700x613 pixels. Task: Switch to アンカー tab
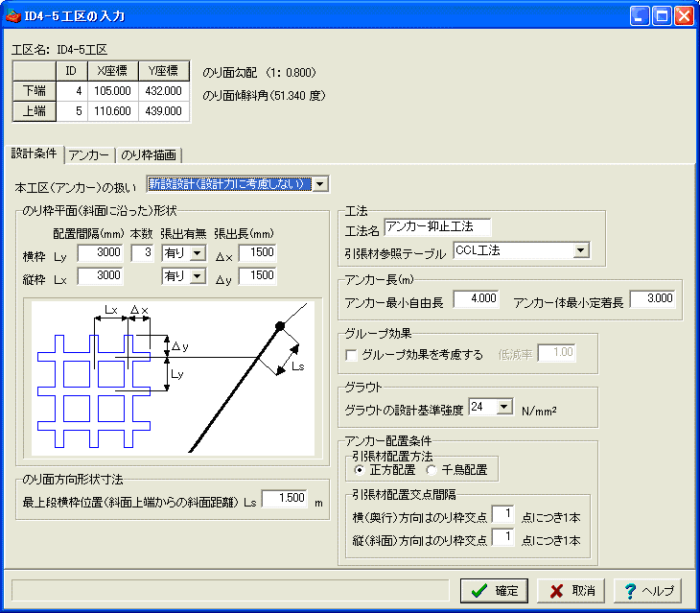[x=89, y=155]
